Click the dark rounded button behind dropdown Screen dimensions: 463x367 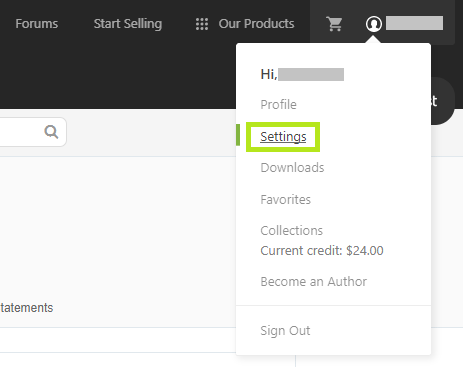pos(442,101)
